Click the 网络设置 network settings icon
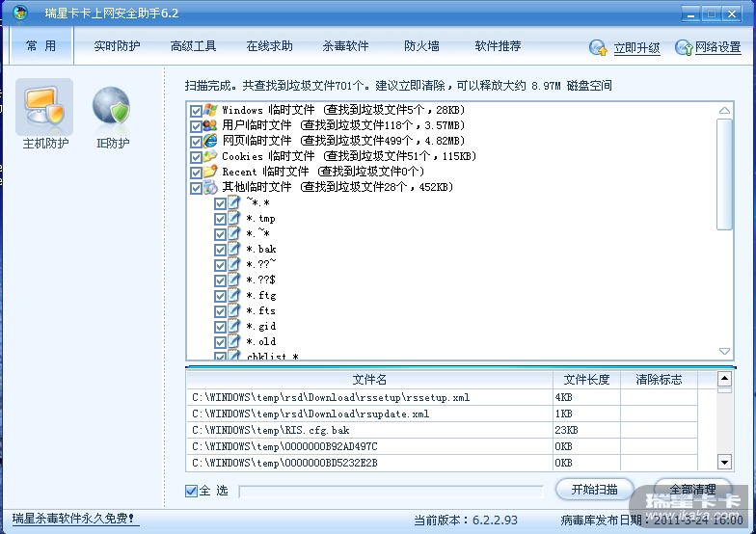The image size is (756, 534). click(x=684, y=47)
